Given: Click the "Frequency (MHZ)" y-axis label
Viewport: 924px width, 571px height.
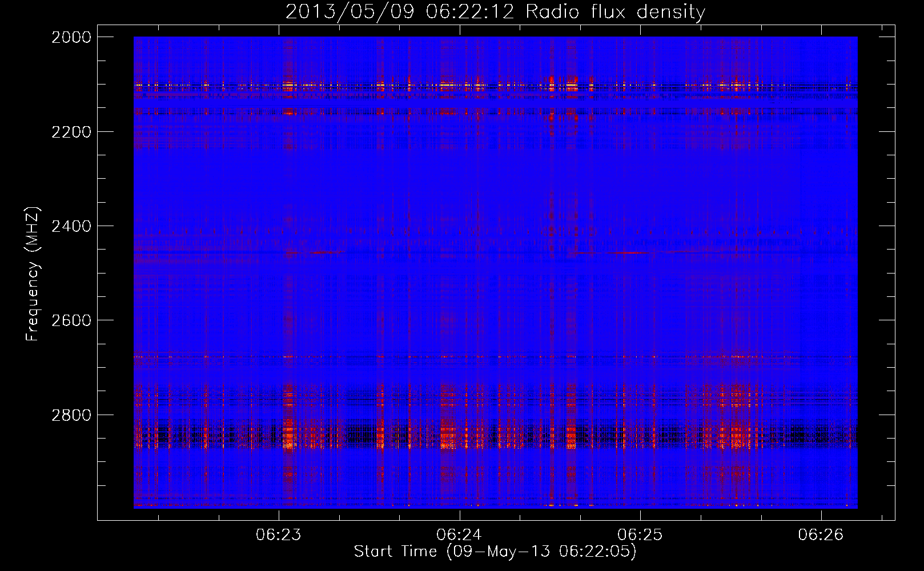Looking at the screenshot, I should (x=33, y=274).
